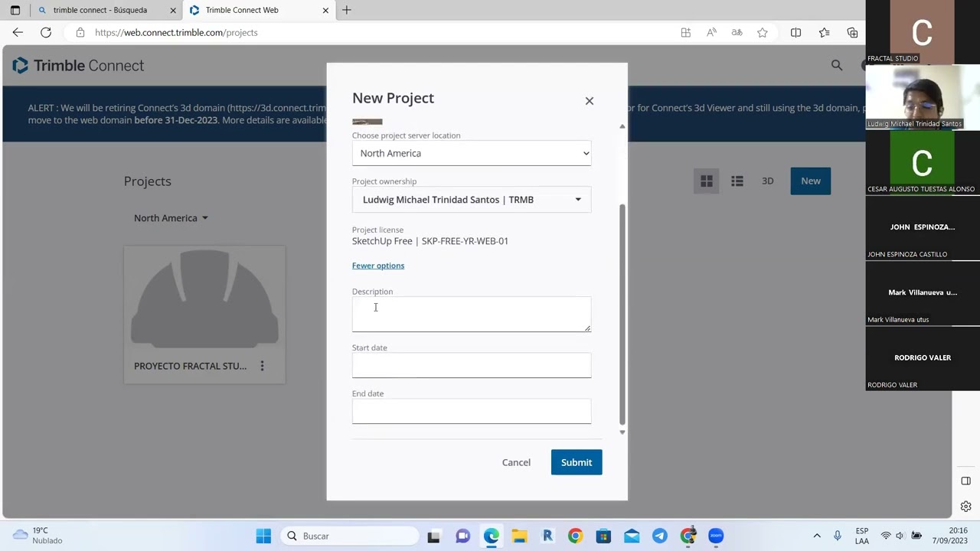Close the trimble connect - Búsqueda tab
The height and width of the screenshot is (551, 980).
pyautogui.click(x=173, y=11)
